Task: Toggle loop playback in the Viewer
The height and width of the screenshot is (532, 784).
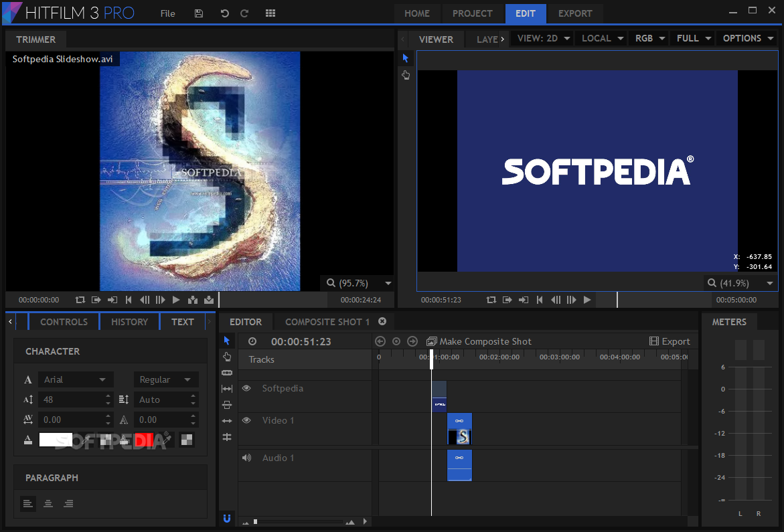Action: click(491, 300)
